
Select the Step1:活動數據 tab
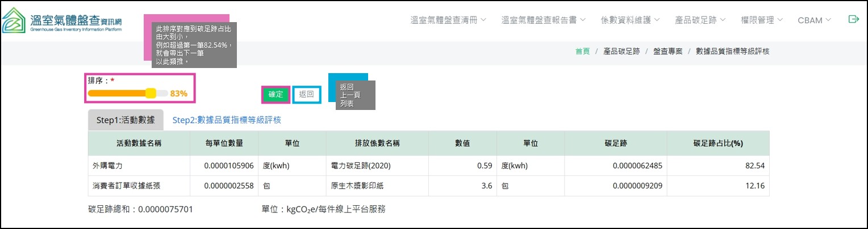click(x=126, y=120)
